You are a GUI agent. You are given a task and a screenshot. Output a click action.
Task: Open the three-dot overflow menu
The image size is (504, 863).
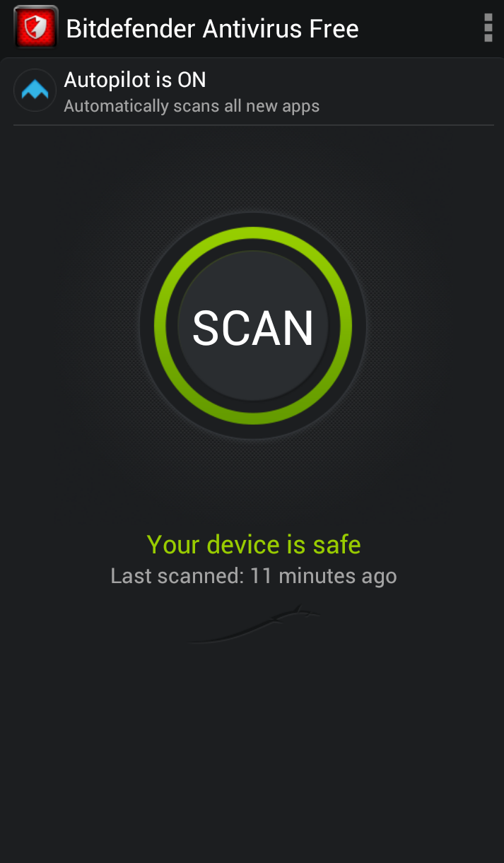(x=488, y=28)
